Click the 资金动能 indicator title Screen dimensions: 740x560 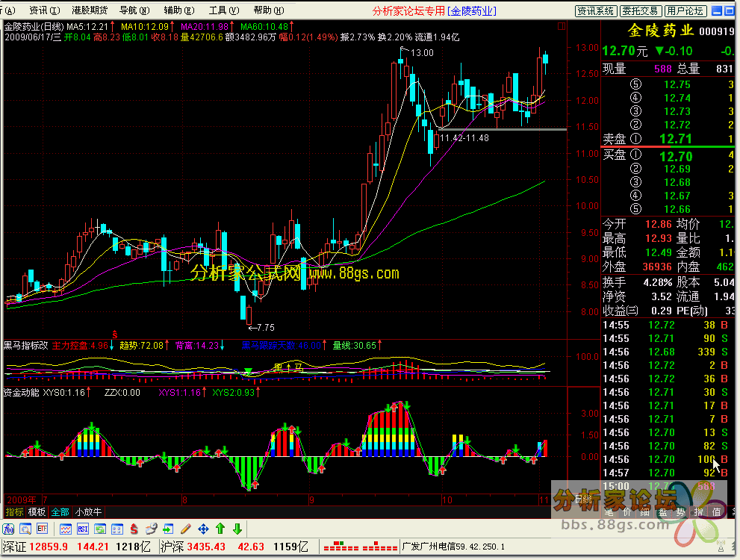[x=21, y=392]
